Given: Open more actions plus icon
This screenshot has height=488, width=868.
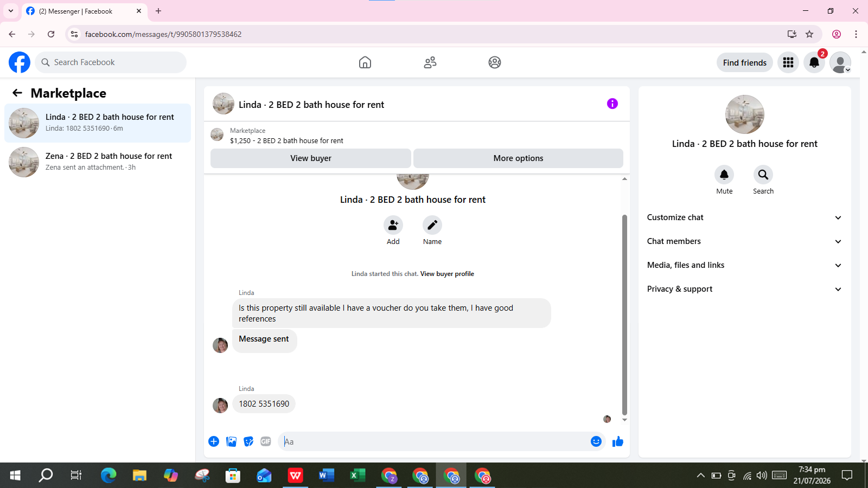Looking at the screenshot, I should (214, 441).
